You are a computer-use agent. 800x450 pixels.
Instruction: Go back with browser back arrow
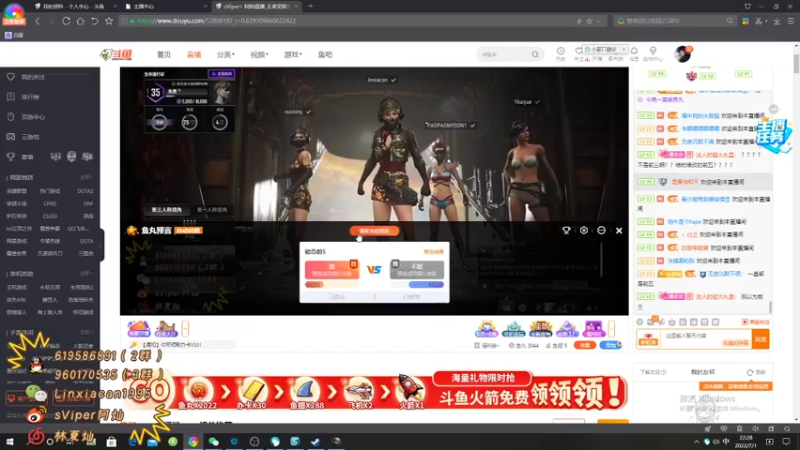click(37, 21)
